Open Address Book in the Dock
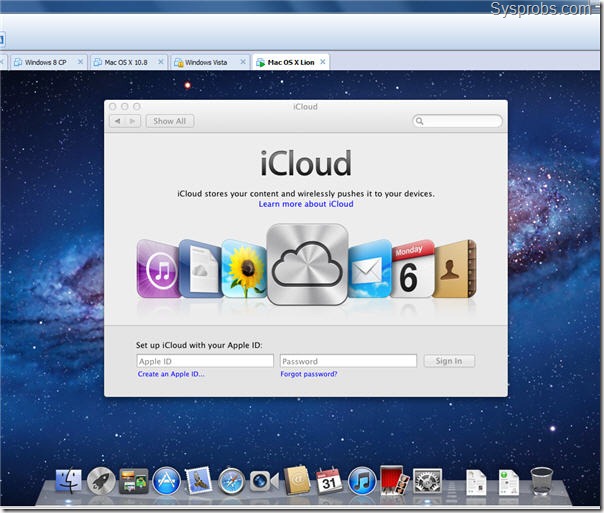Screen dimensions: 604x513 pos(297,480)
